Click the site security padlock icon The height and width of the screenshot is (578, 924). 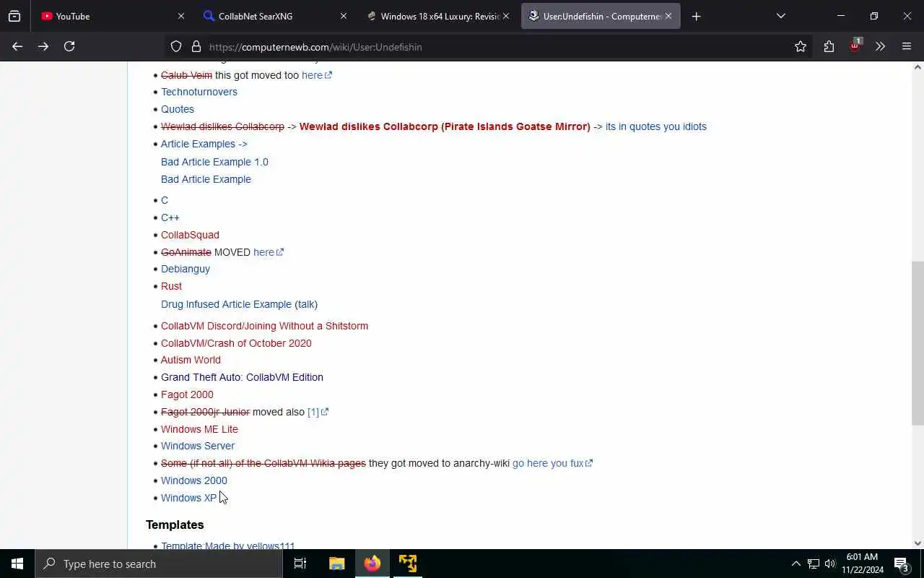[196, 47]
